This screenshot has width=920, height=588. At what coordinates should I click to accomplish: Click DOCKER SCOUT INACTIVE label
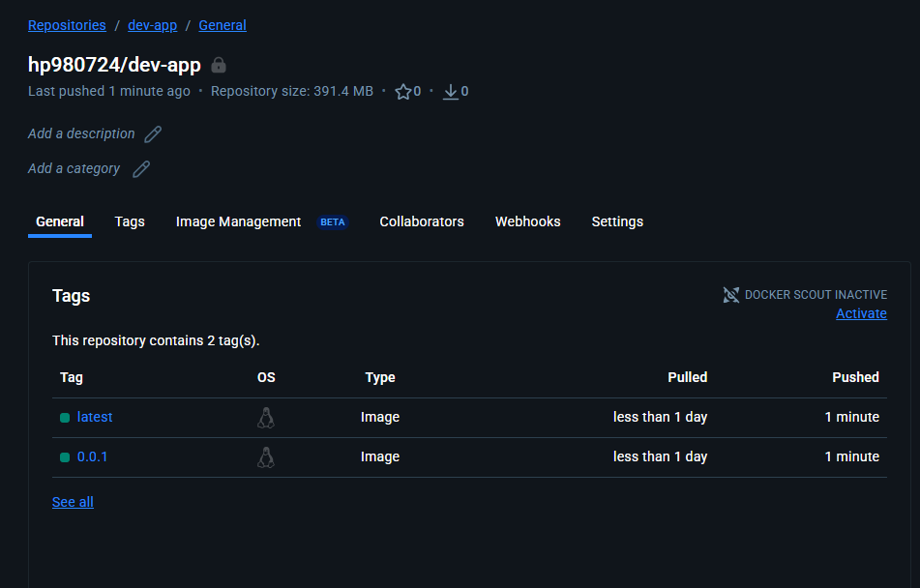pyautogui.click(x=816, y=295)
